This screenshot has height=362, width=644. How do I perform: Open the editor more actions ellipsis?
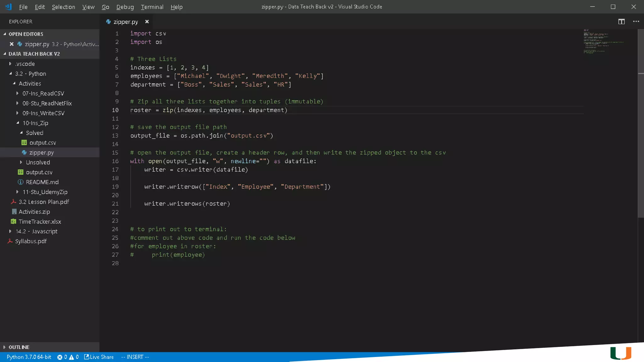(636, 21)
